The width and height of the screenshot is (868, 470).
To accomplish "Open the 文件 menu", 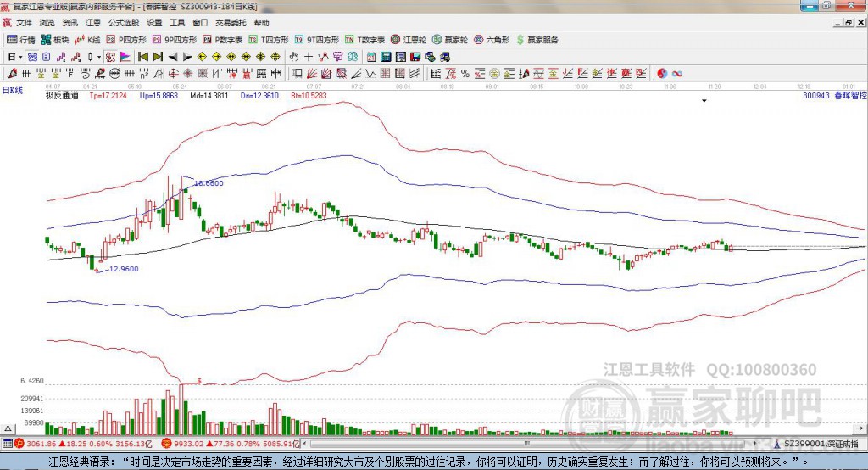I will [x=24, y=23].
